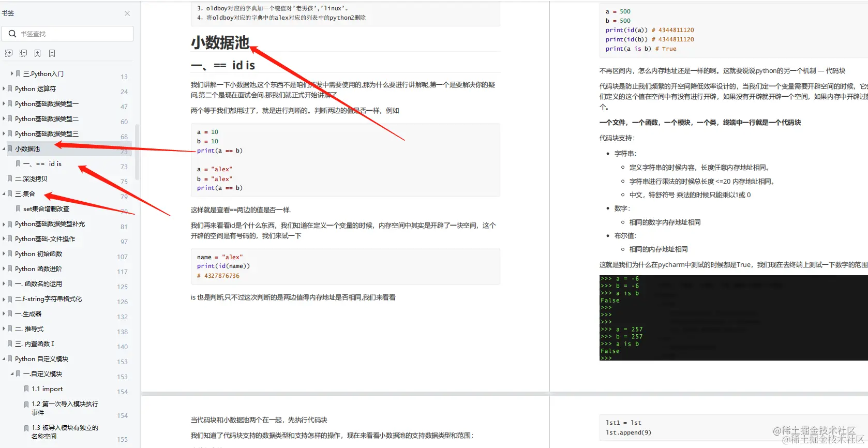This screenshot has height=448, width=868.
Task: Open the Python 函数进阶 bookmark
Action: [x=38, y=269]
